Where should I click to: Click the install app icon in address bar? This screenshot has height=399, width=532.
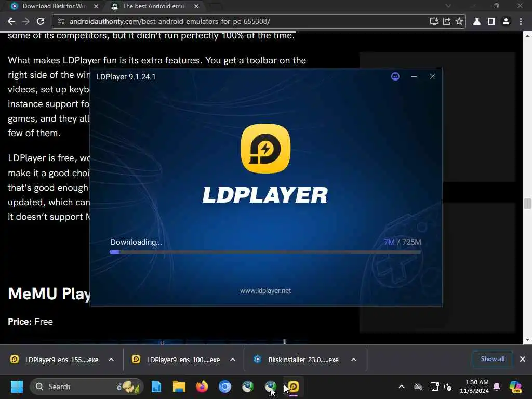(434, 21)
